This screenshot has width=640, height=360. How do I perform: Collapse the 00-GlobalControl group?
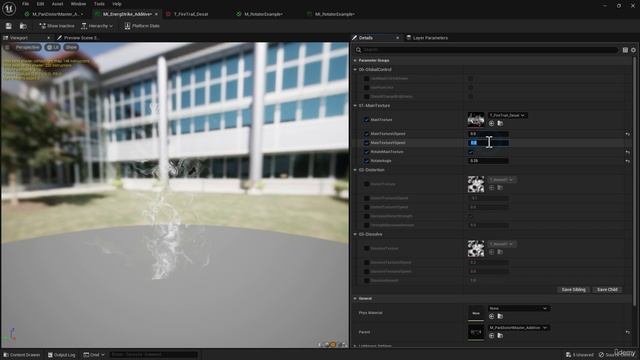pos(355,70)
